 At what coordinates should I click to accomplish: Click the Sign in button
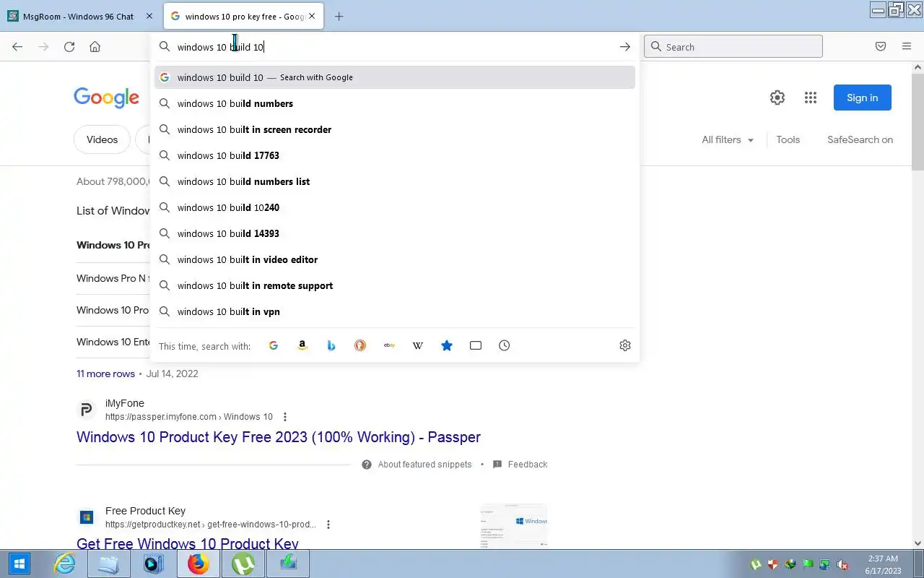click(863, 98)
